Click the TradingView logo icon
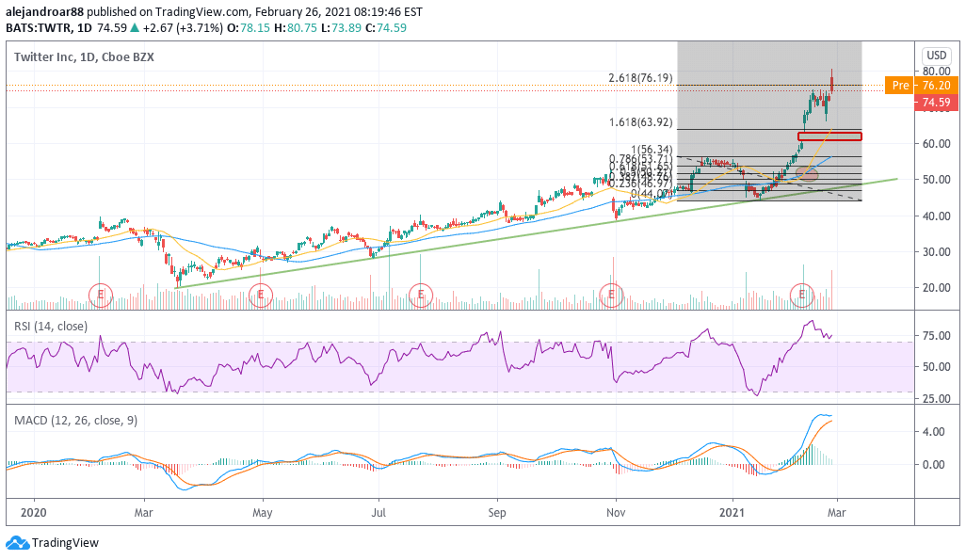Image resolution: width=966 pixels, height=560 pixels. click(x=17, y=543)
